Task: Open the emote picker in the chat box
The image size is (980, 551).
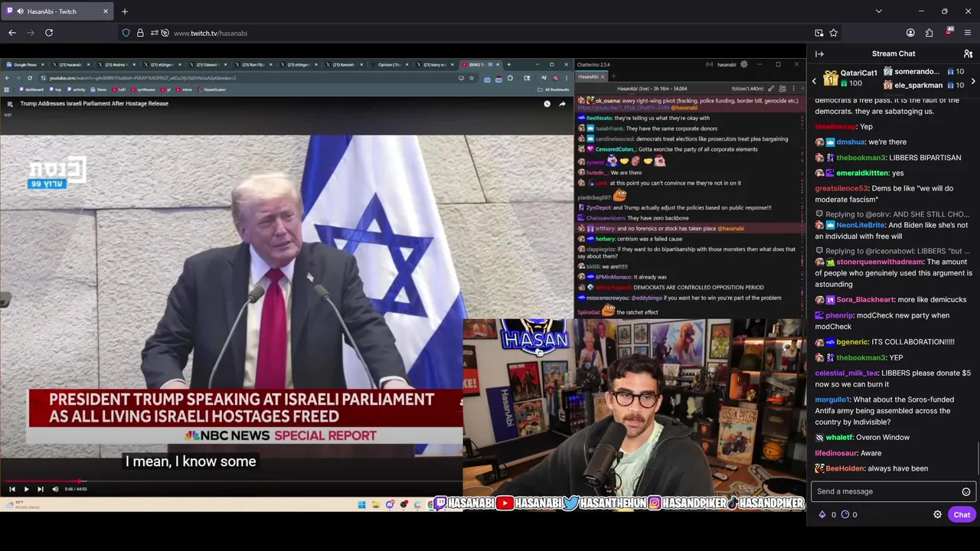Action: [x=966, y=491]
